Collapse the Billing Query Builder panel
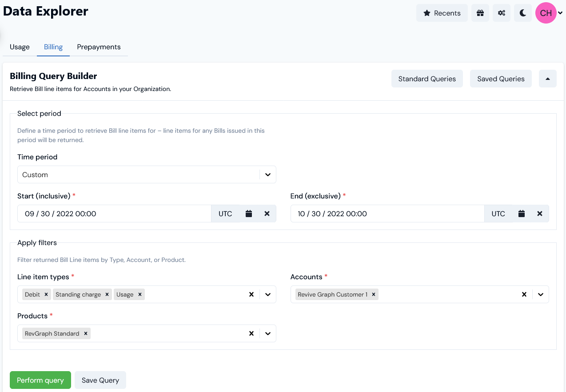Viewport: 566px width, 392px height. tap(547, 79)
